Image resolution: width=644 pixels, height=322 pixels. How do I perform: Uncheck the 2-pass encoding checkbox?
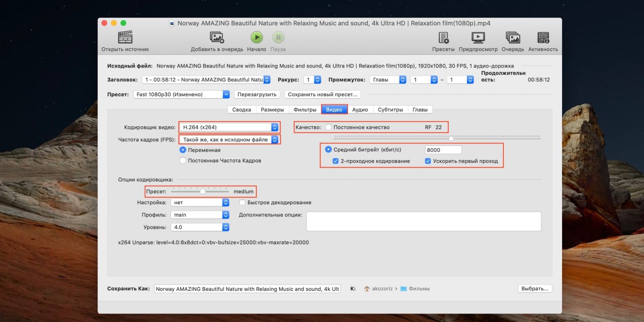[336, 161]
